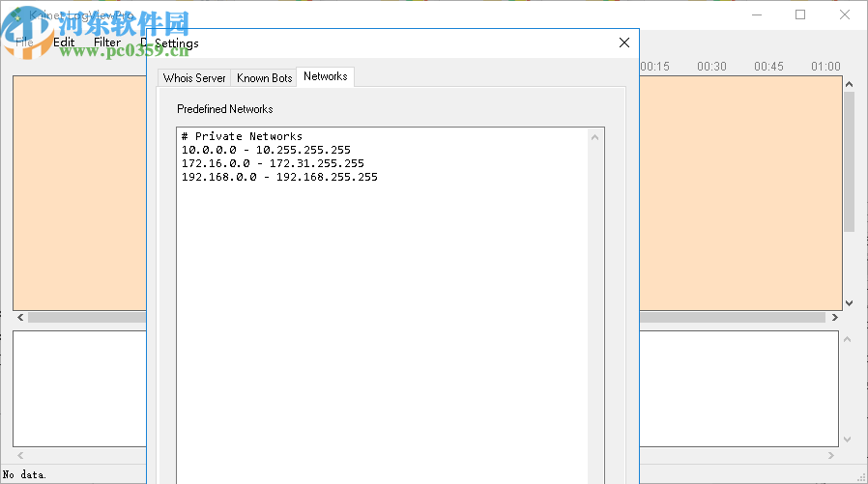Click the lower pane horizontal scroll right arrow
The width and height of the screenshot is (868, 484).
(x=831, y=455)
